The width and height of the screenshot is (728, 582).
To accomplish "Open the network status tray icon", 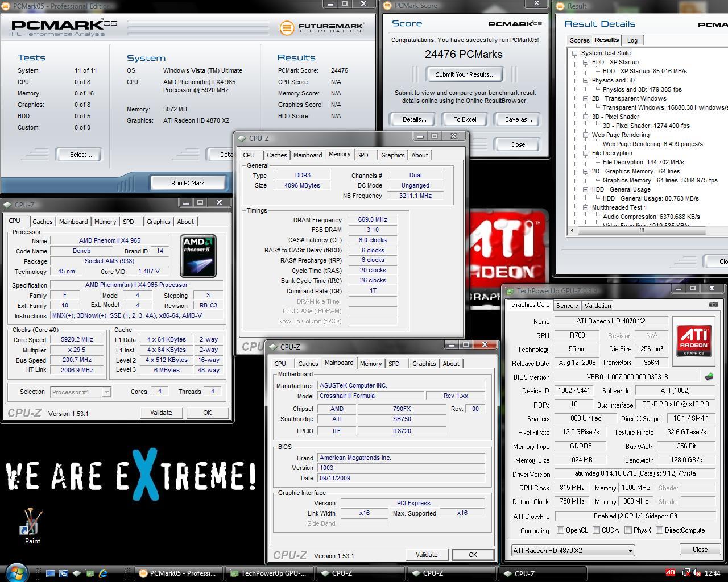I will tap(685, 573).
